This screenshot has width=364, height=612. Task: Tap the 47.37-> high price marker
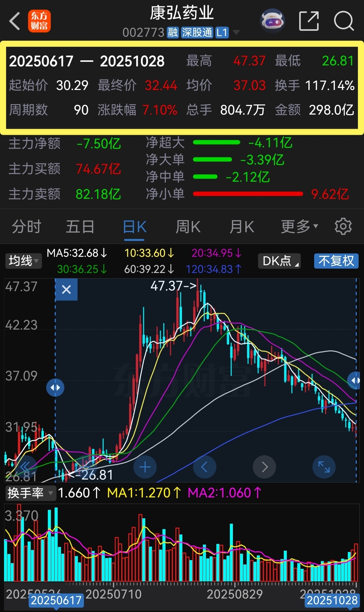click(174, 286)
